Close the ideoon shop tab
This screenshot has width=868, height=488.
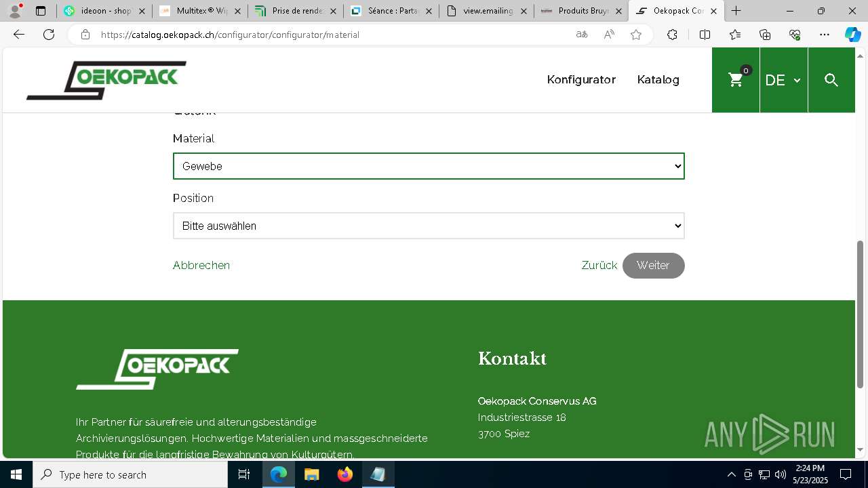coord(142,11)
